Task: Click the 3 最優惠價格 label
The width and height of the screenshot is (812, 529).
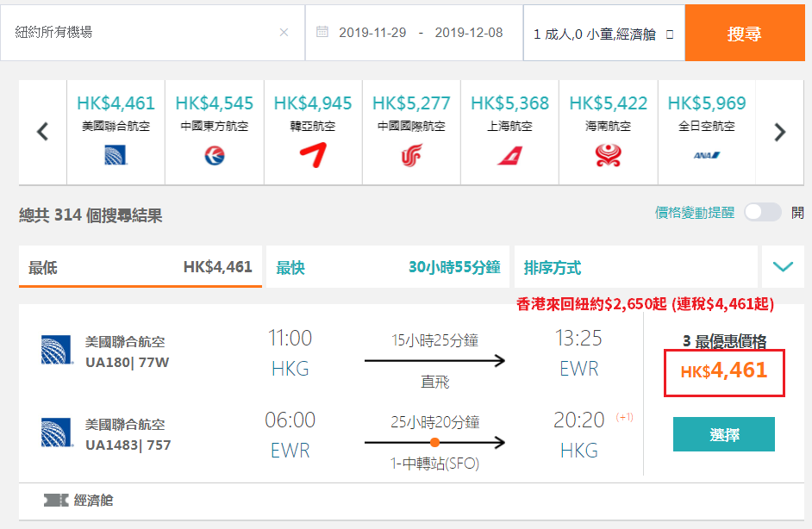Action: click(x=724, y=341)
